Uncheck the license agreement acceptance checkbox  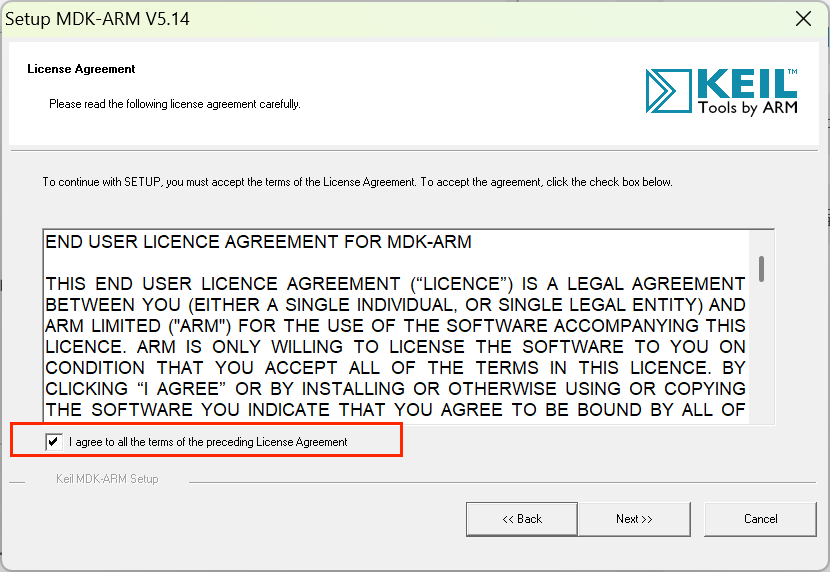click(53, 442)
